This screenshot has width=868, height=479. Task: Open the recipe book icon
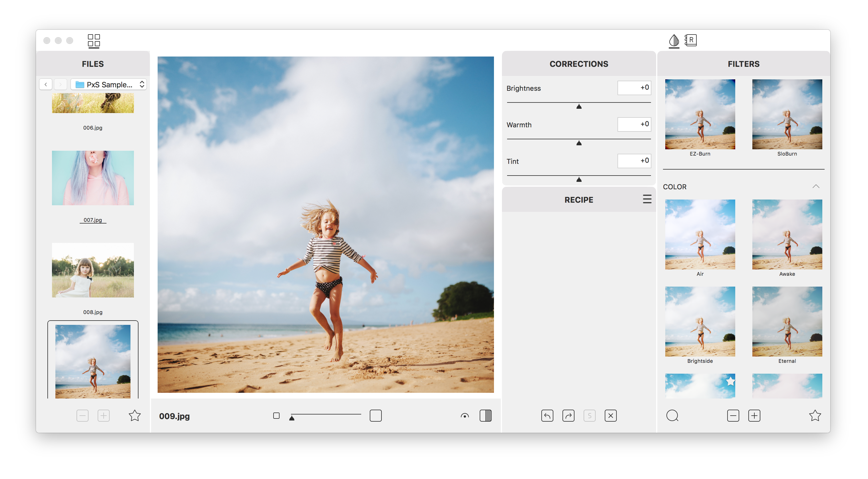coord(691,41)
